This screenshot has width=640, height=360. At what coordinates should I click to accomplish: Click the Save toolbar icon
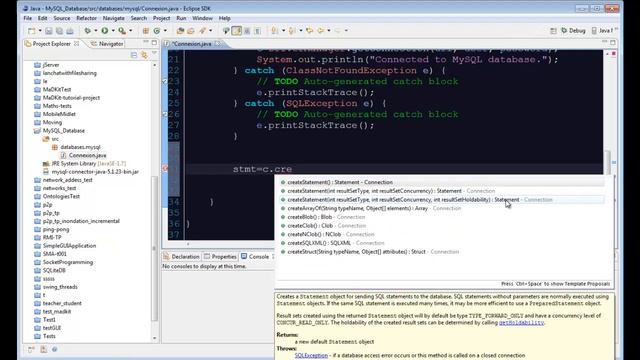[49, 31]
